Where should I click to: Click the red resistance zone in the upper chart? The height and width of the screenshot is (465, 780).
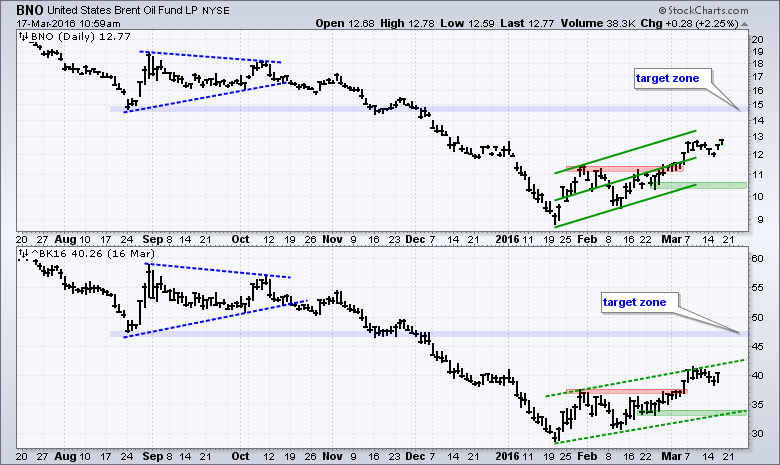point(625,169)
